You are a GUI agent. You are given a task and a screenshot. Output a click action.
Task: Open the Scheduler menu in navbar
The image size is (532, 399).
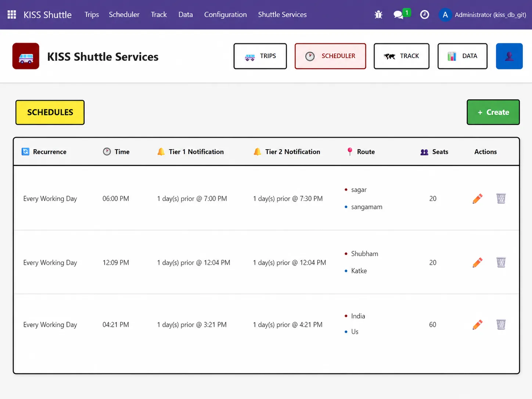[124, 15]
